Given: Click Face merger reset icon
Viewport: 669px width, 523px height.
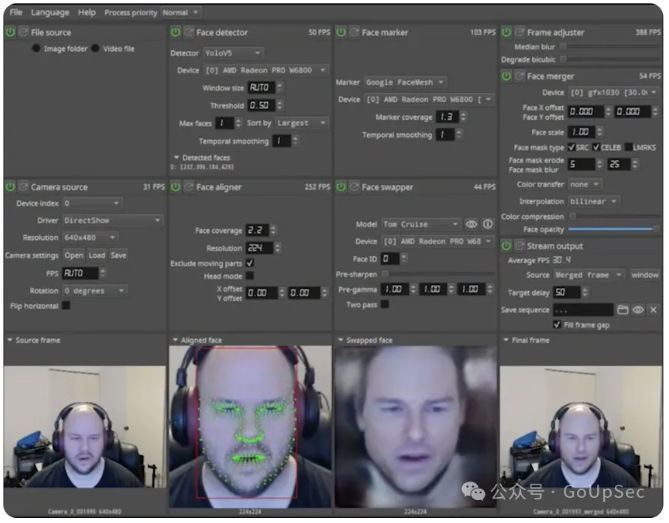Looking at the screenshot, I should pyautogui.click(x=519, y=76).
